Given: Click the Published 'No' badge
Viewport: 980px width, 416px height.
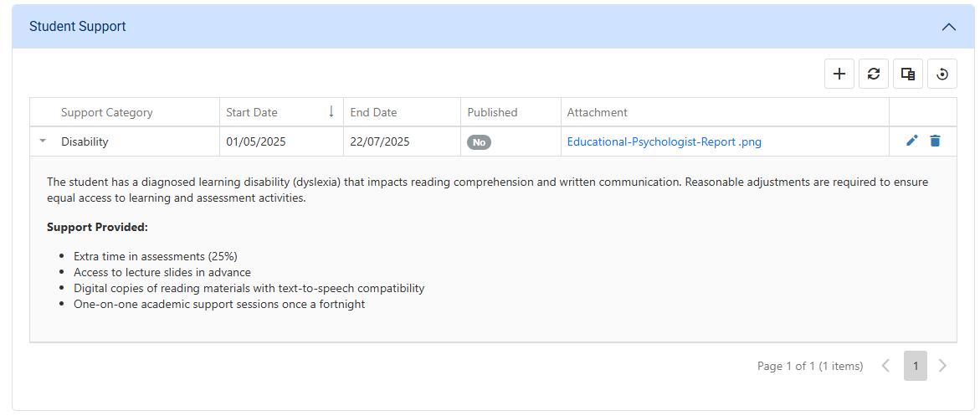Looking at the screenshot, I should tap(479, 142).
